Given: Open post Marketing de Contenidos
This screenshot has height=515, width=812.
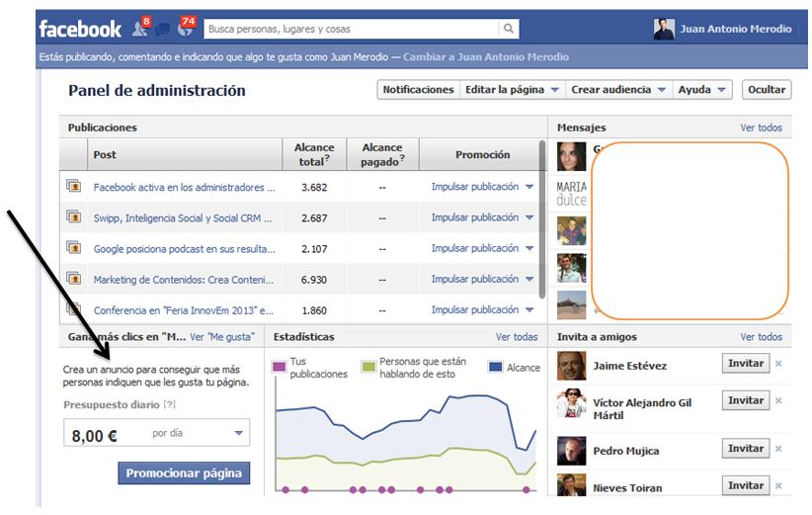Looking at the screenshot, I should [x=184, y=280].
